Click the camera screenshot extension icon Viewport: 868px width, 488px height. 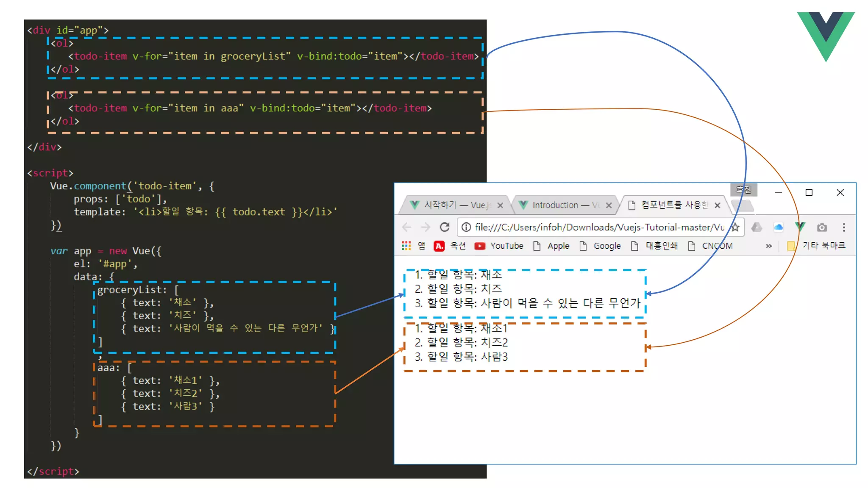pos(822,227)
